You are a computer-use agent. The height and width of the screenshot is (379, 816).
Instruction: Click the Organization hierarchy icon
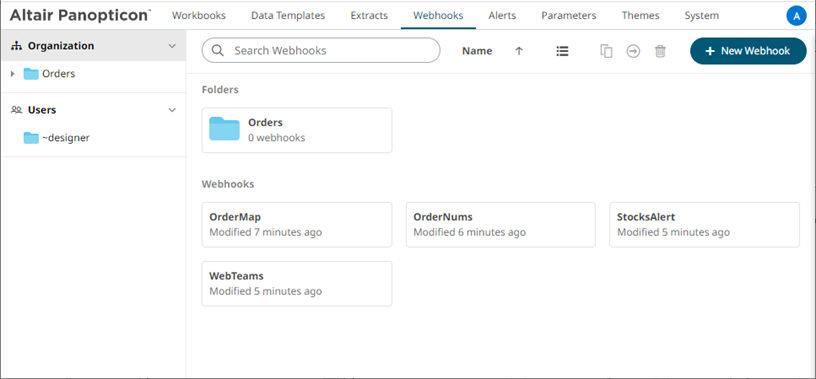point(17,46)
